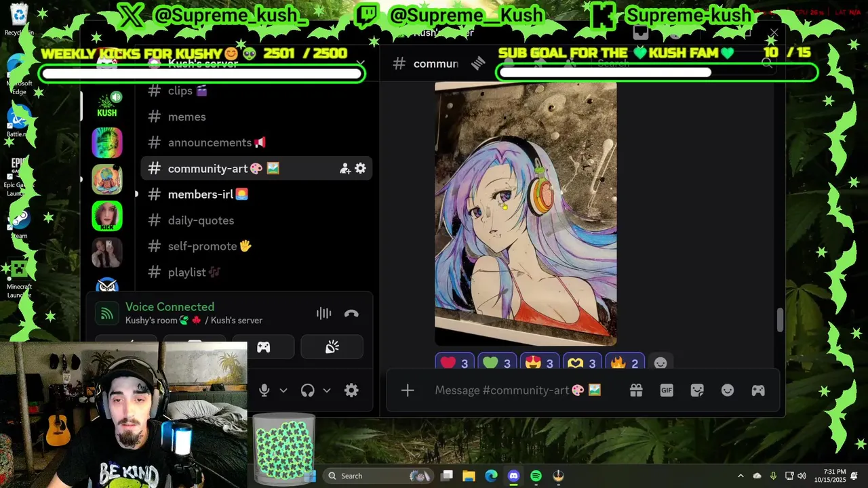Image resolution: width=868 pixels, height=488 pixels.
Task: Open the volume control in system tray
Action: pos(802,476)
